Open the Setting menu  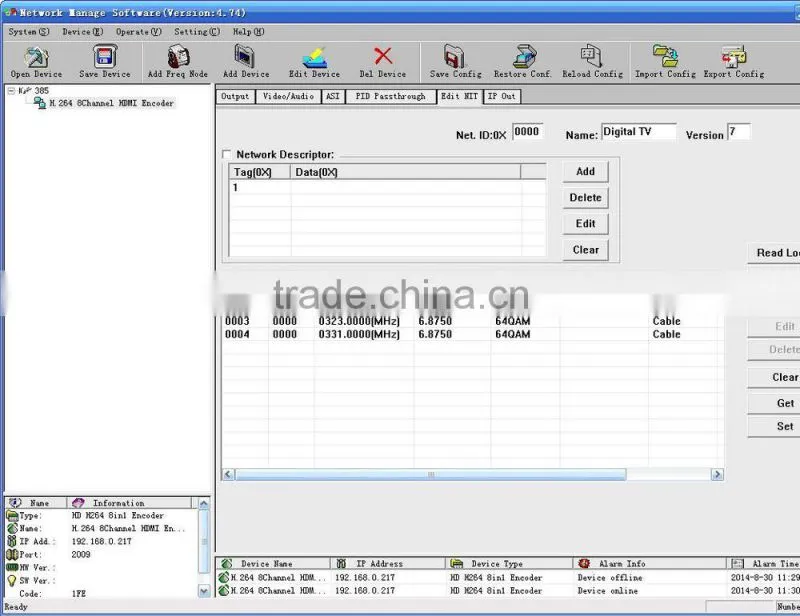[x=197, y=32]
